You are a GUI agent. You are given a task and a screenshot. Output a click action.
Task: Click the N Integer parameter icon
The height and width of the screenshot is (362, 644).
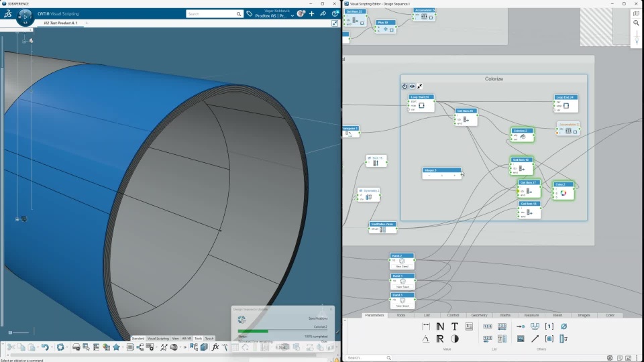click(x=440, y=326)
